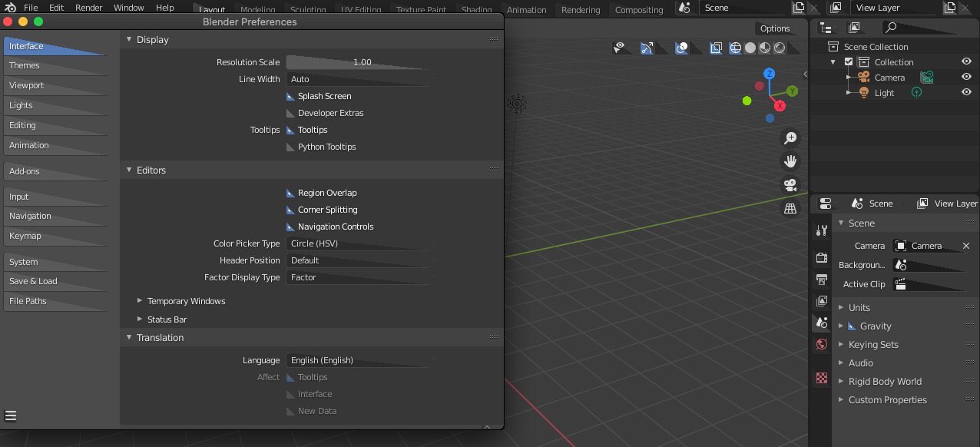Clear the Camera field with X button
Image resolution: width=980 pixels, height=447 pixels.
[966, 246]
